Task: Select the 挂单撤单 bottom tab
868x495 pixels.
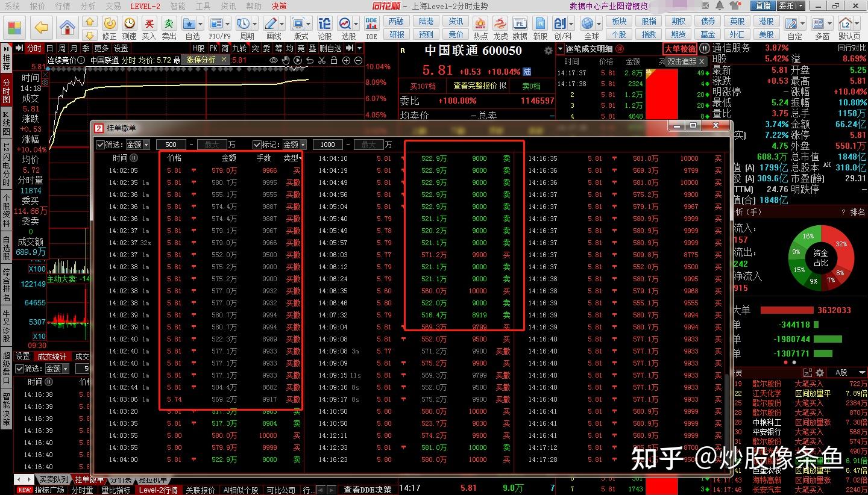Action: [89, 480]
